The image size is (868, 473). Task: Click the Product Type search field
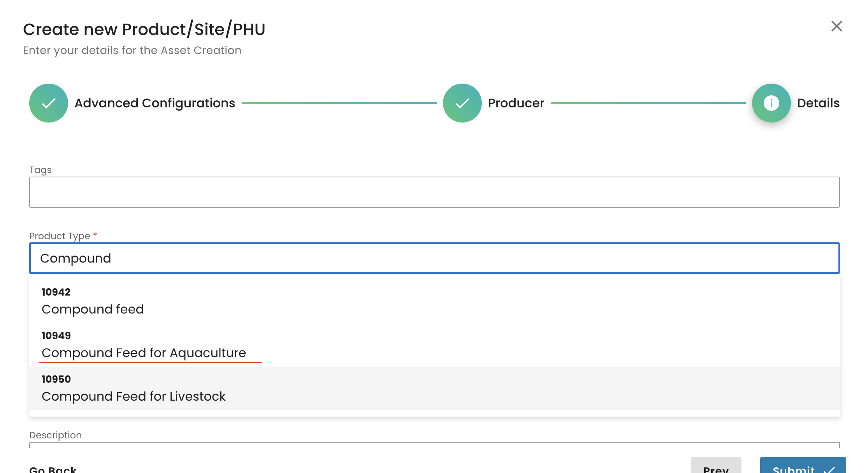point(434,258)
